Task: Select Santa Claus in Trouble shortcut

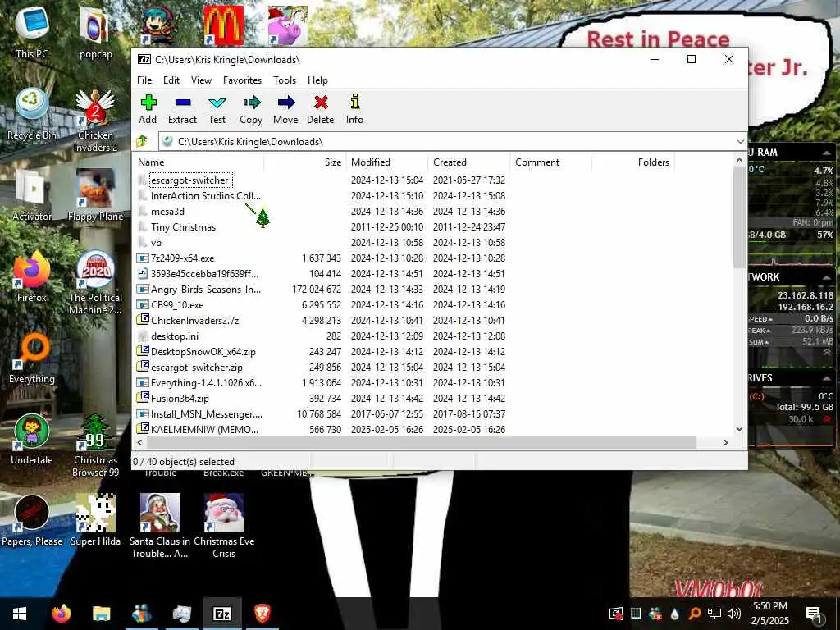Action: click(x=160, y=526)
